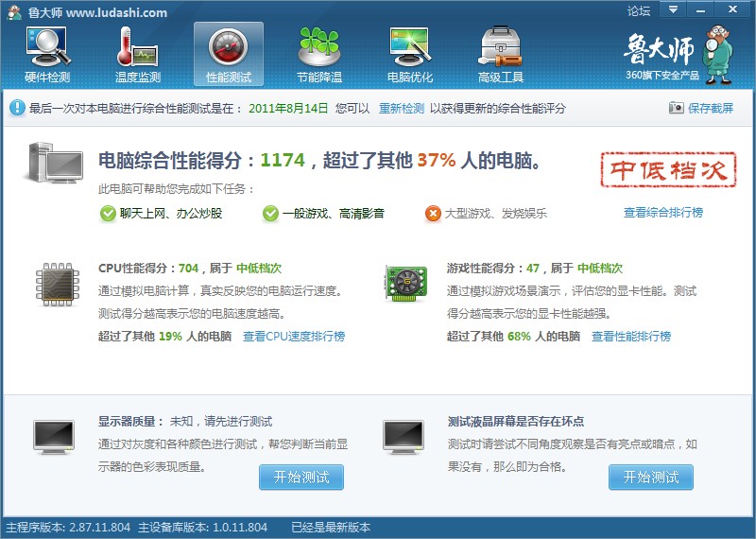Close the 鲁大师 window
The image size is (756, 539).
733,9
